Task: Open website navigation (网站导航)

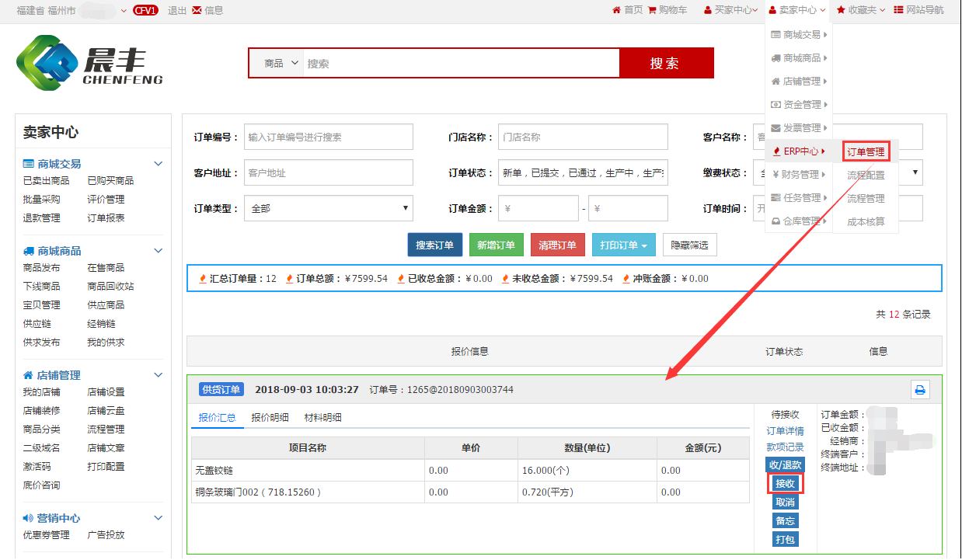Action: tap(918, 10)
